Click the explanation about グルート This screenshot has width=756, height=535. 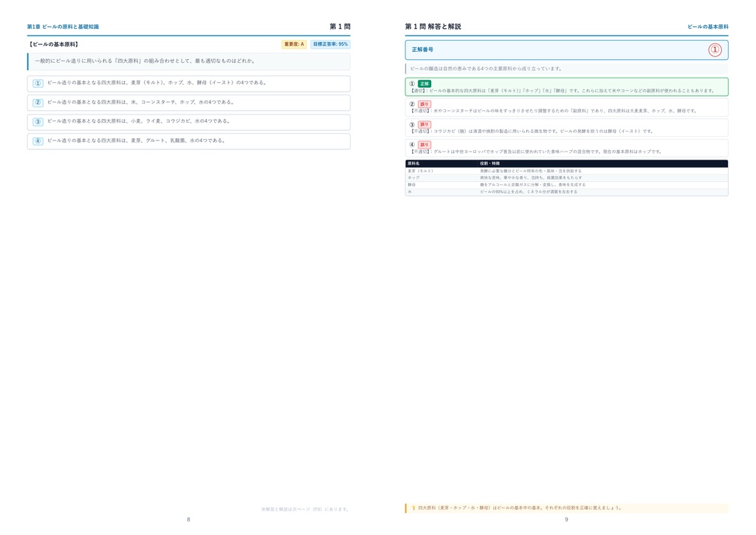tap(536, 151)
